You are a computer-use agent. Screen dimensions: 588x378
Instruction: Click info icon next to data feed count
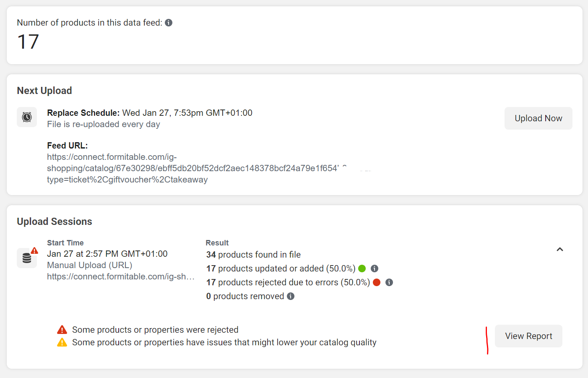(169, 23)
